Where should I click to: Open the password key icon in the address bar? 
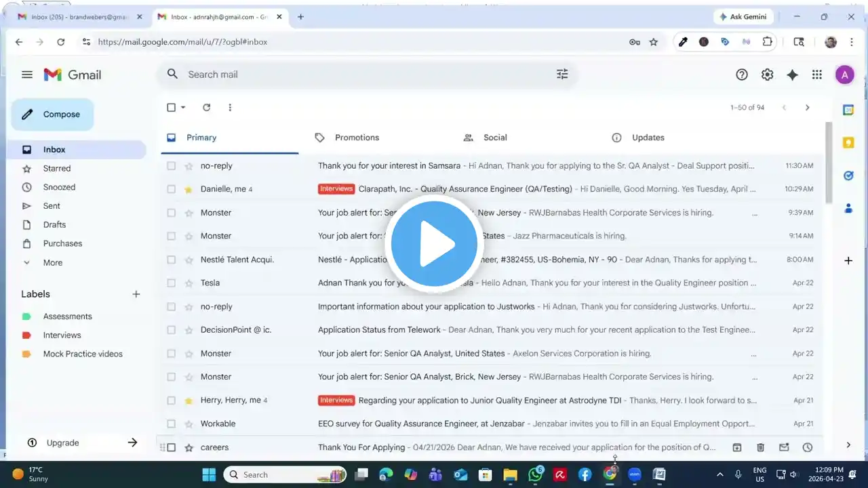[x=635, y=42]
